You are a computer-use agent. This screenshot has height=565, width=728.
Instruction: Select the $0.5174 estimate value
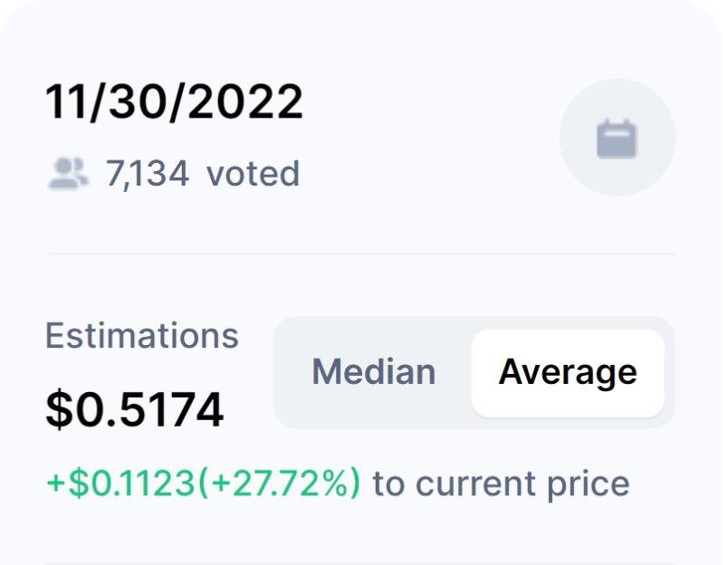point(134,410)
